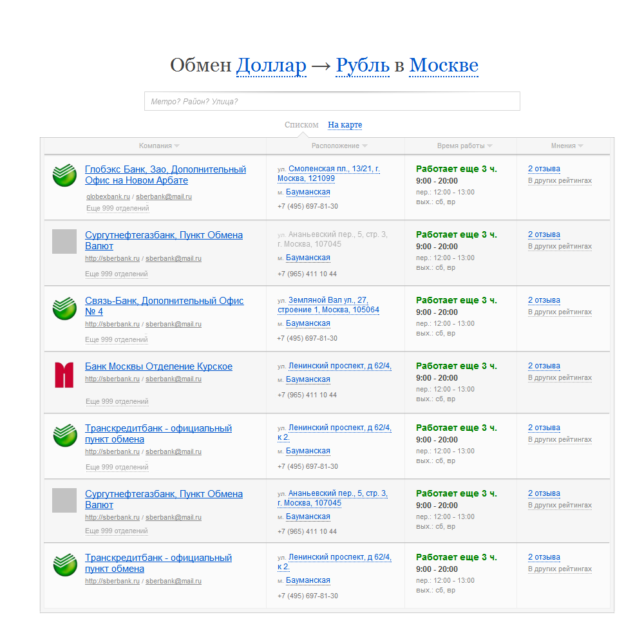Click the green logo beside Связь-Банк

pyautogui.click(x=64, y=307)
